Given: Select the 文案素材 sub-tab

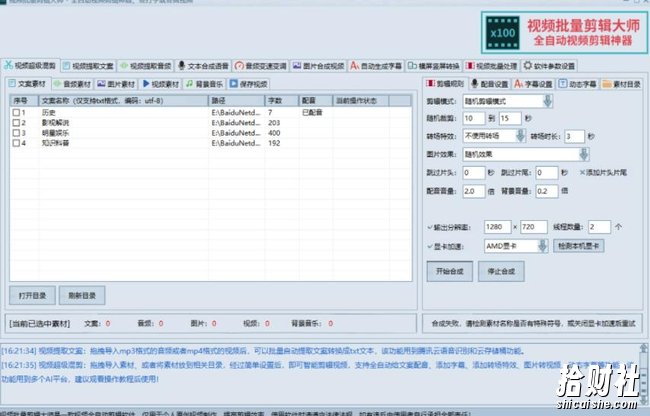Looking at the screenshot, I should tap(28, 84).
